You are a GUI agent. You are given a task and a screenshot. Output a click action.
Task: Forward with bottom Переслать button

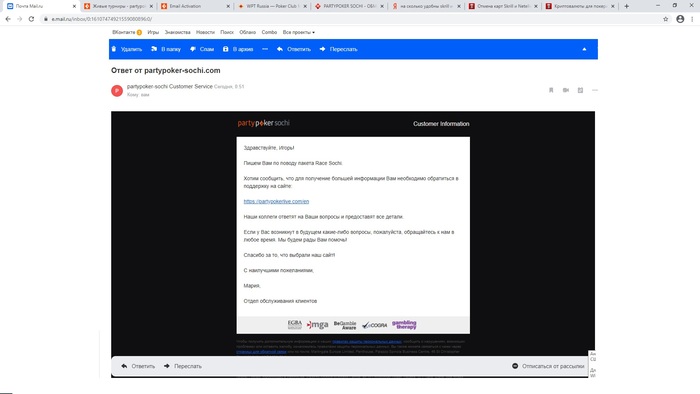click(183, 366)
